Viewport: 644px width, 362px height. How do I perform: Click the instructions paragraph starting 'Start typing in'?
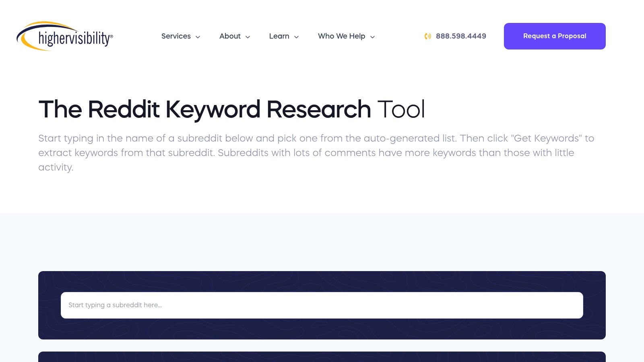click(x=316, y=153)
